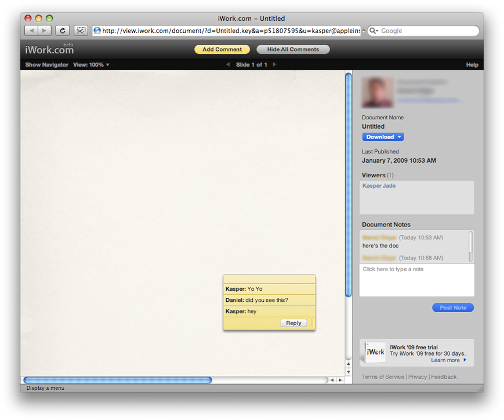The image size is (504, 420).
Task: Click the Add Comment button
Action: coord(222,49)
